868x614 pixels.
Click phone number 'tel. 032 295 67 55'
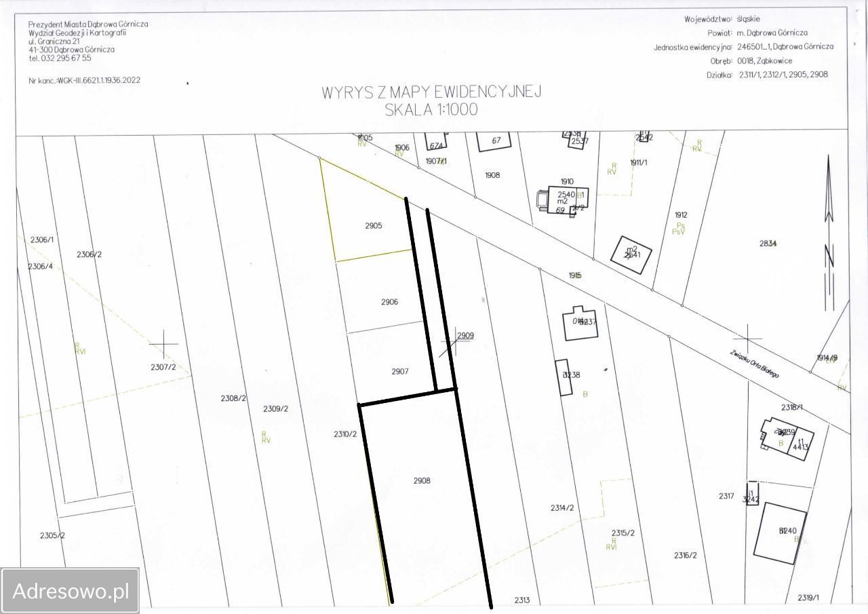60,58
